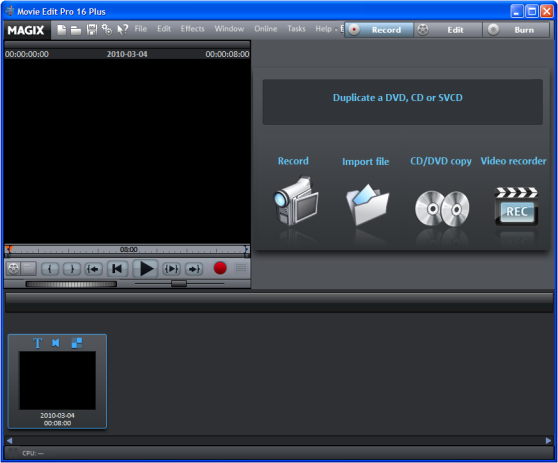Open the Window menu
The image size is (558, 463).
pos(229,29)
